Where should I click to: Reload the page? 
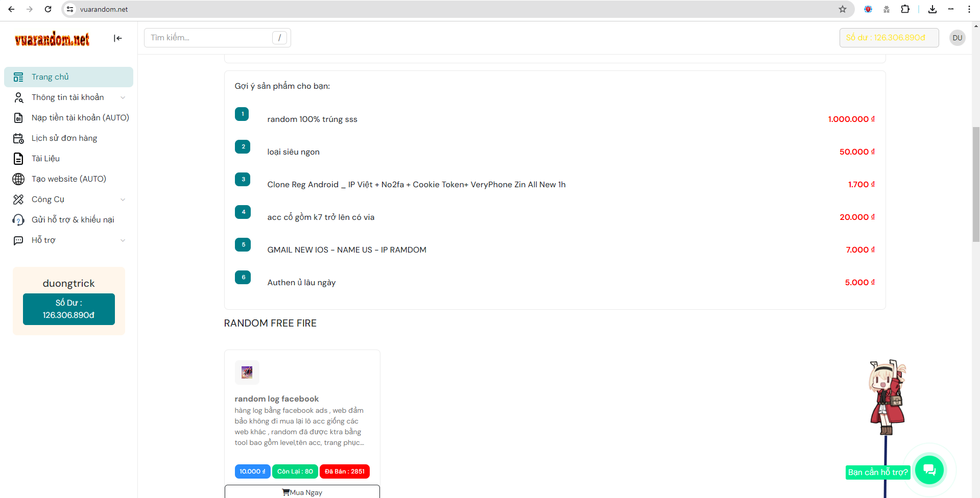(48, 9)
